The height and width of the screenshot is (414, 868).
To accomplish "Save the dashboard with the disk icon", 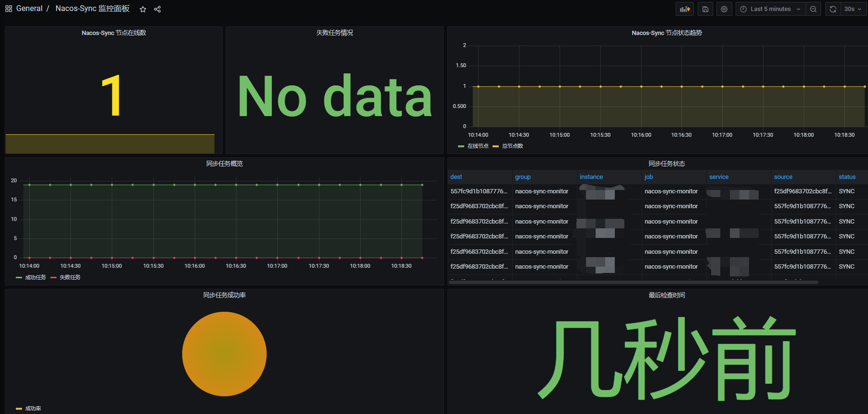I will (x=705, y=9).
